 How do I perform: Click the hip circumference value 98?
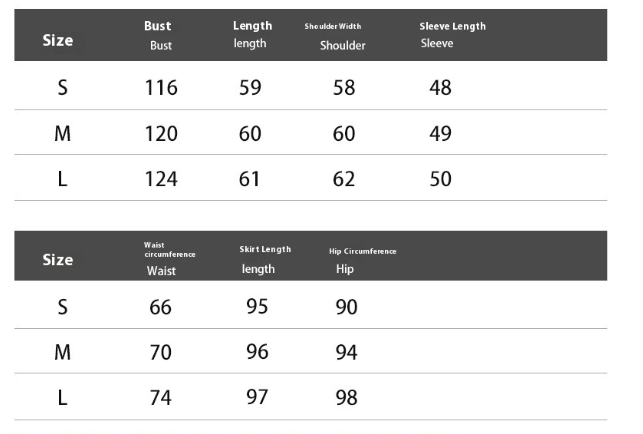[346, 398]
